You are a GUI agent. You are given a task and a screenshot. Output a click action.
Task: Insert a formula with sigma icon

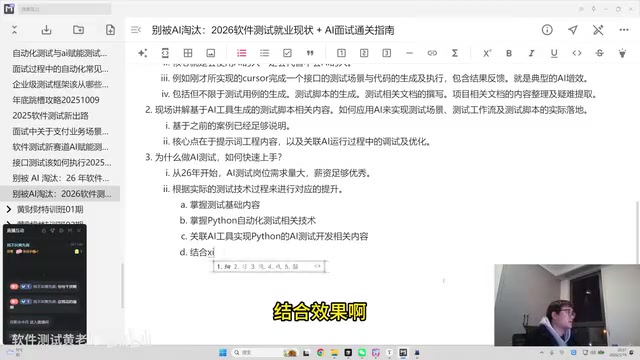click(x=455, y=53)
